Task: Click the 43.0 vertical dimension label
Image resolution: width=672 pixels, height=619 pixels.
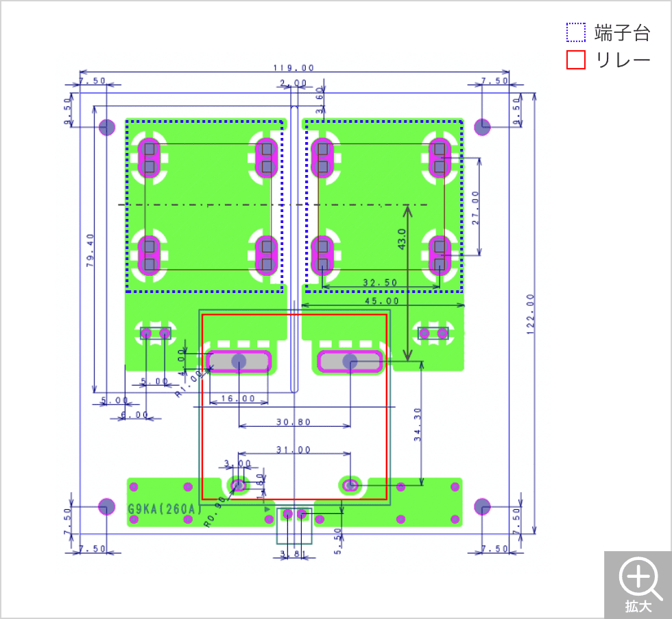Action: [402, 240]
